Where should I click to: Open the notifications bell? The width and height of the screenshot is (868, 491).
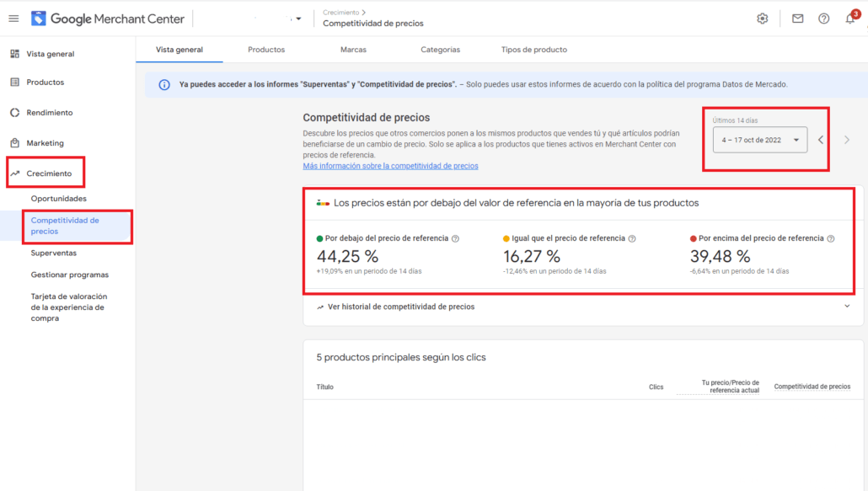[850, 19]
